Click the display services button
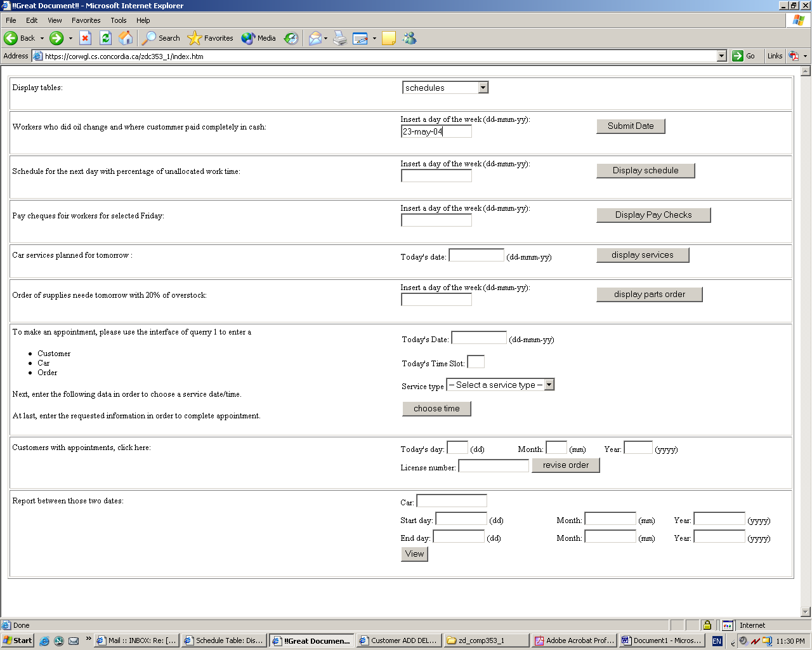This screenshot has width=812, height=650. (643, 255)
